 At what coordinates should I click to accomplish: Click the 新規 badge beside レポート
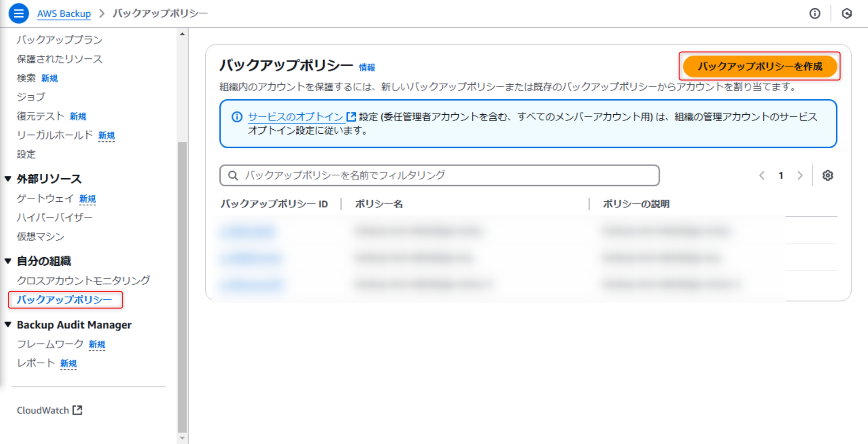coord(68,364)
